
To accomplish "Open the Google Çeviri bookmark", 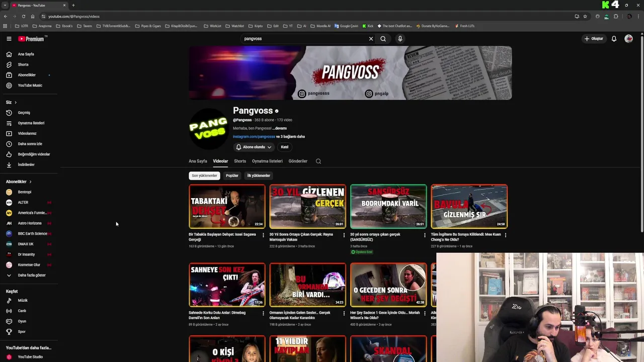I will coord(346,26).
